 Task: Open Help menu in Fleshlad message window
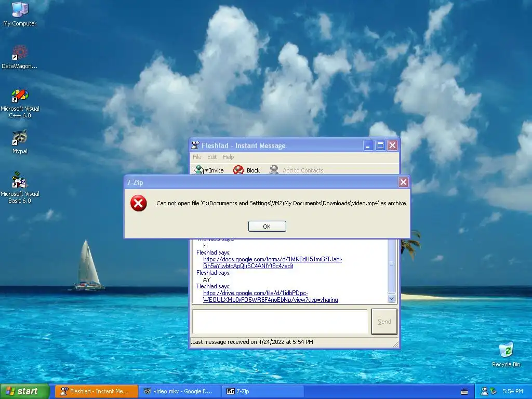tap(229, 157)
